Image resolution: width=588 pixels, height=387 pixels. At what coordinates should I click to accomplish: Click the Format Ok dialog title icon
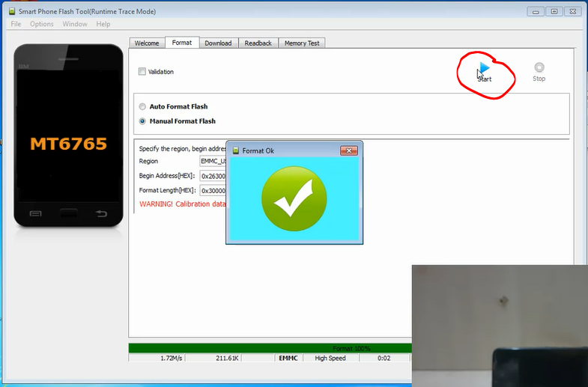236,150
